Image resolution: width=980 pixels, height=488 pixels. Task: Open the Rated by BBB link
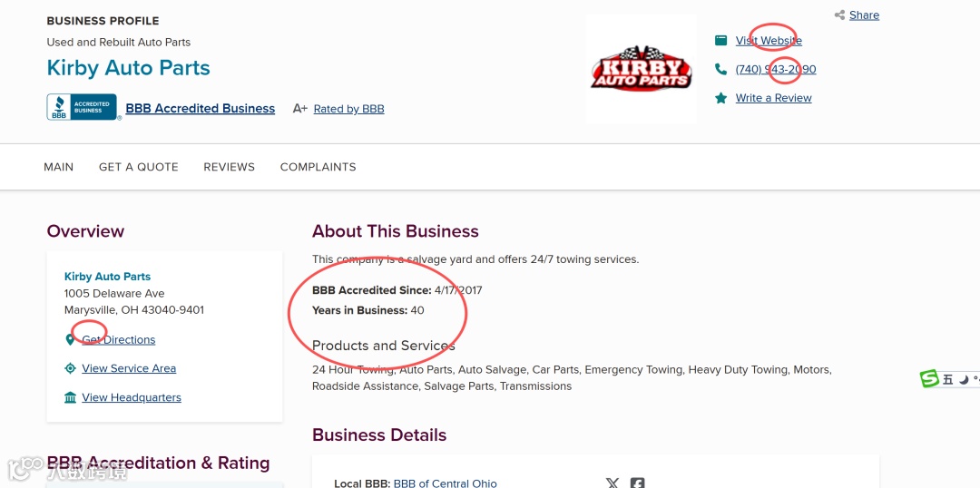click(x=348, y=109)
